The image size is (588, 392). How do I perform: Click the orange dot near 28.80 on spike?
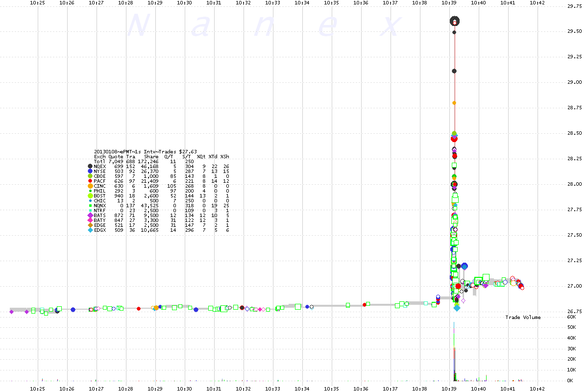pos(454,103)
